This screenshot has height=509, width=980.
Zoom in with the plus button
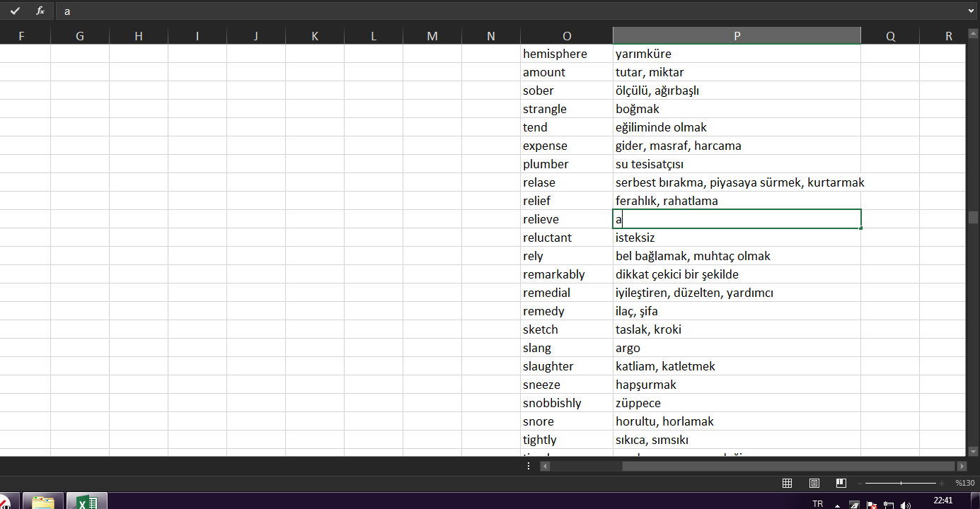point(942,483)
